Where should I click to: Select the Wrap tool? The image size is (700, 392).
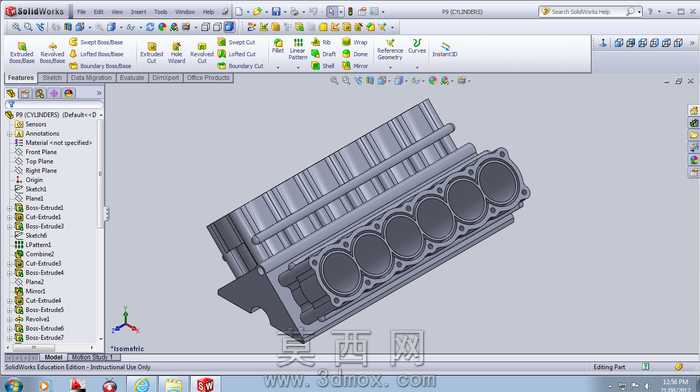tap(354, 42)
